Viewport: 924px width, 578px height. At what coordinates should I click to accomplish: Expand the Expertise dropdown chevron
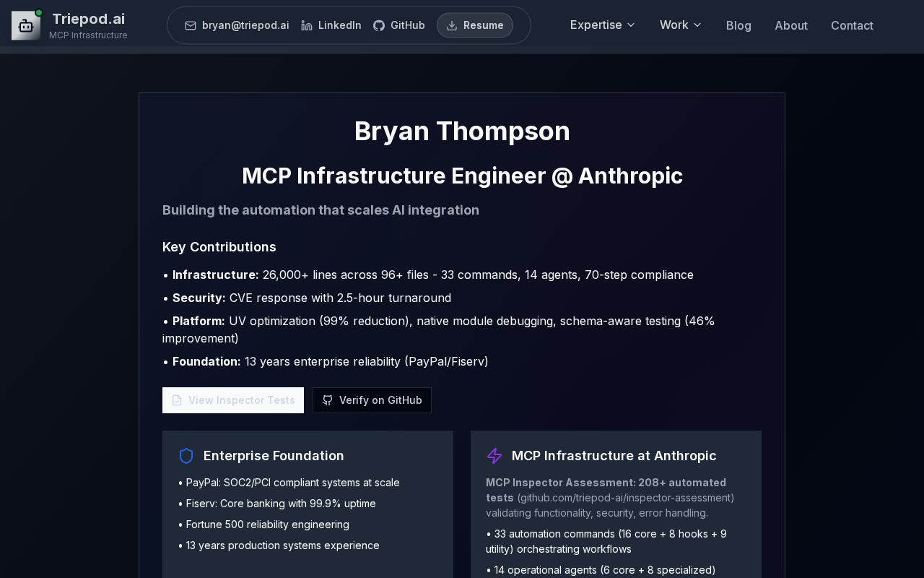pos(631,25)
